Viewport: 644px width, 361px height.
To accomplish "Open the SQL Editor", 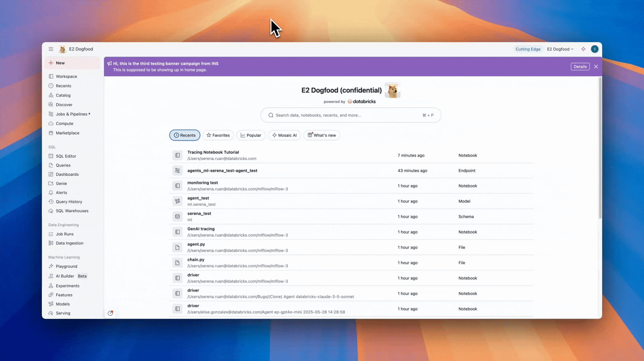I will [x=66, y=156].
